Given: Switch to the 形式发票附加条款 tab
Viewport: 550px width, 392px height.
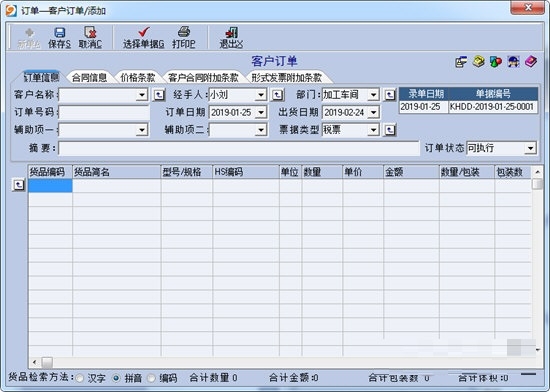Looking at the screenshot, I should (x=287, y=77).
